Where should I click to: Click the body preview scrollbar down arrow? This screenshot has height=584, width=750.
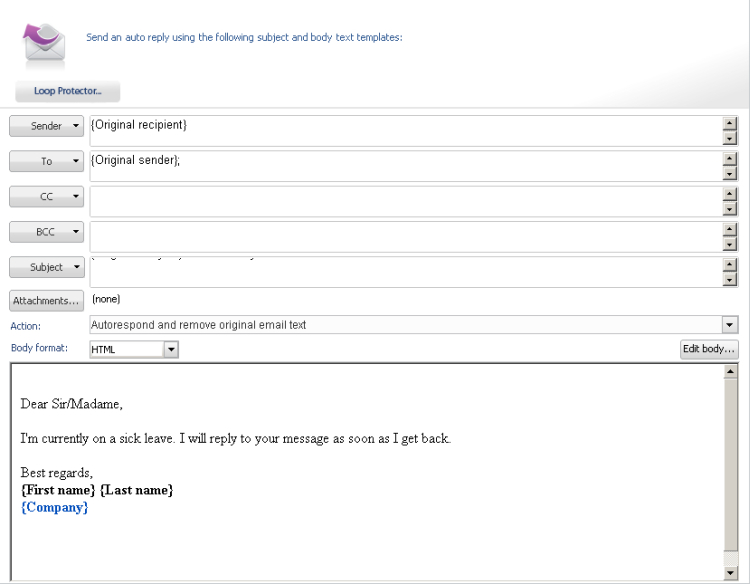pos(730,573)
